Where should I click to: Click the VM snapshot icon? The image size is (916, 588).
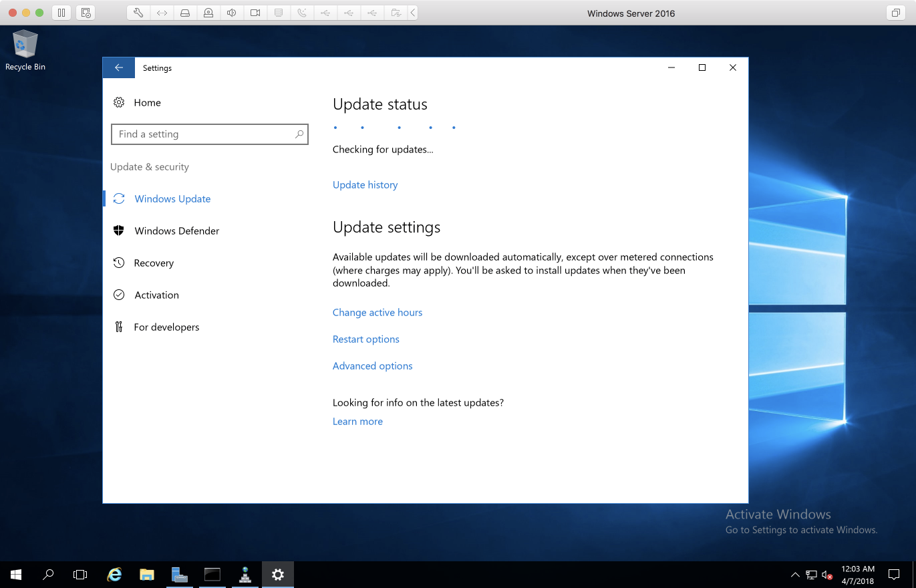(85, 13)
